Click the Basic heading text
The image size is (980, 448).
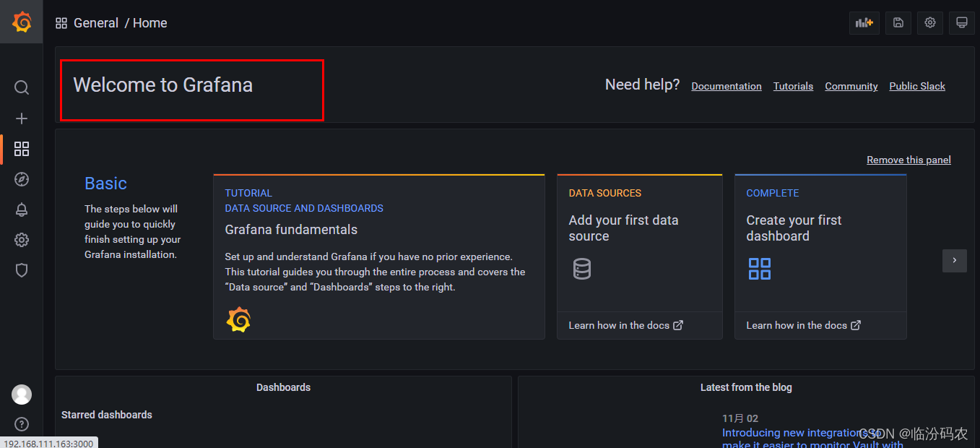click(105, 184)
